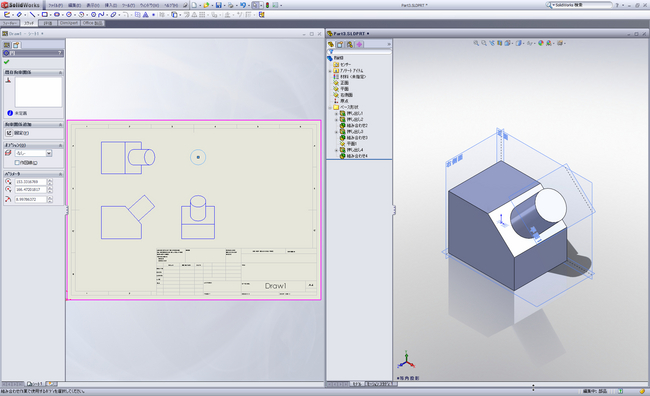
Task: Click the Rapid Sketch icon at toolbar end
Action: (x=262, y=15)
